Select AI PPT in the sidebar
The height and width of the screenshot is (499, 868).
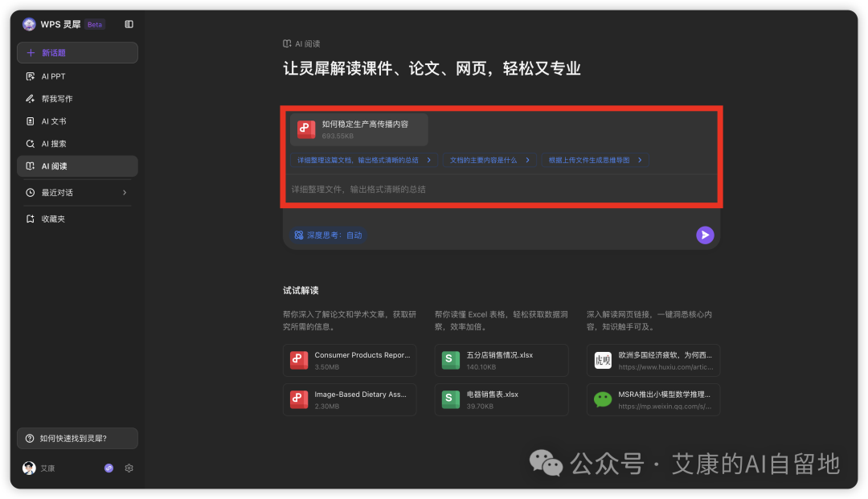tap(53, 76)
